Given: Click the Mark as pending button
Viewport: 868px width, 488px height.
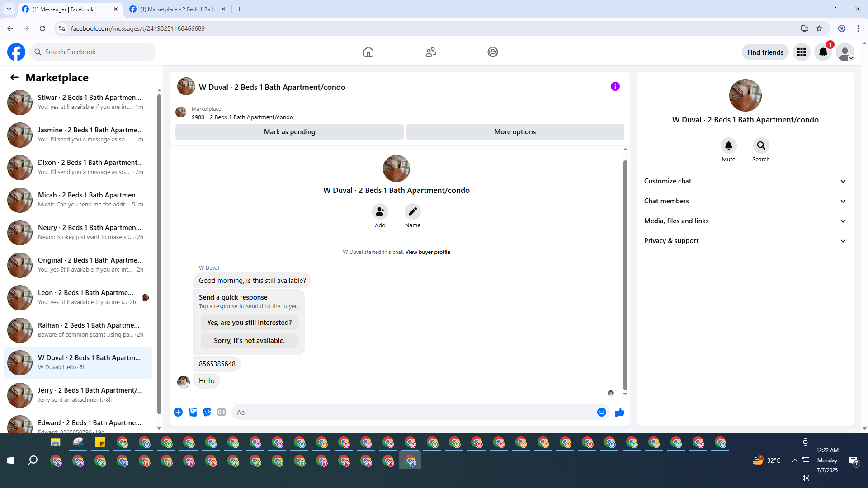Looking at the screenshot, I should point(289,132).
